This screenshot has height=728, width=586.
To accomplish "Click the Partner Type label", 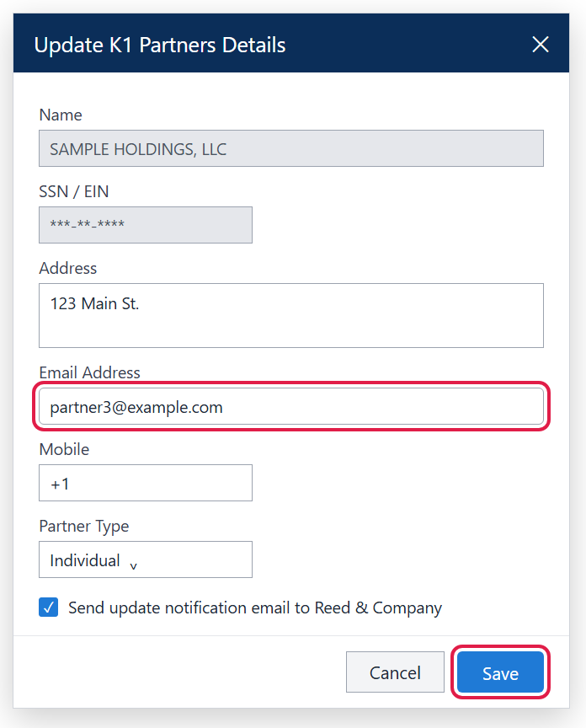I will (x=84, y=526).
